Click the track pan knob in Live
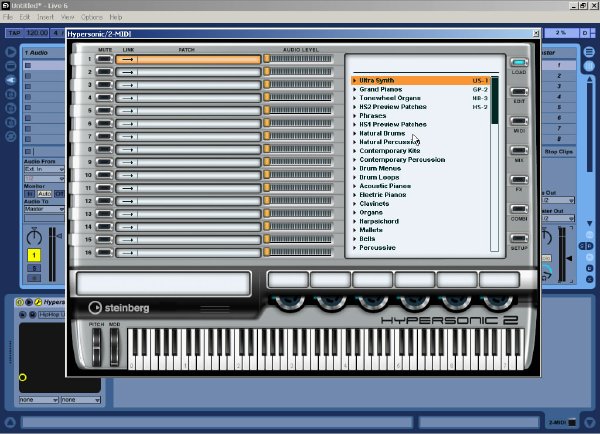This screenshot has width=600, height=434. point(34,237)
